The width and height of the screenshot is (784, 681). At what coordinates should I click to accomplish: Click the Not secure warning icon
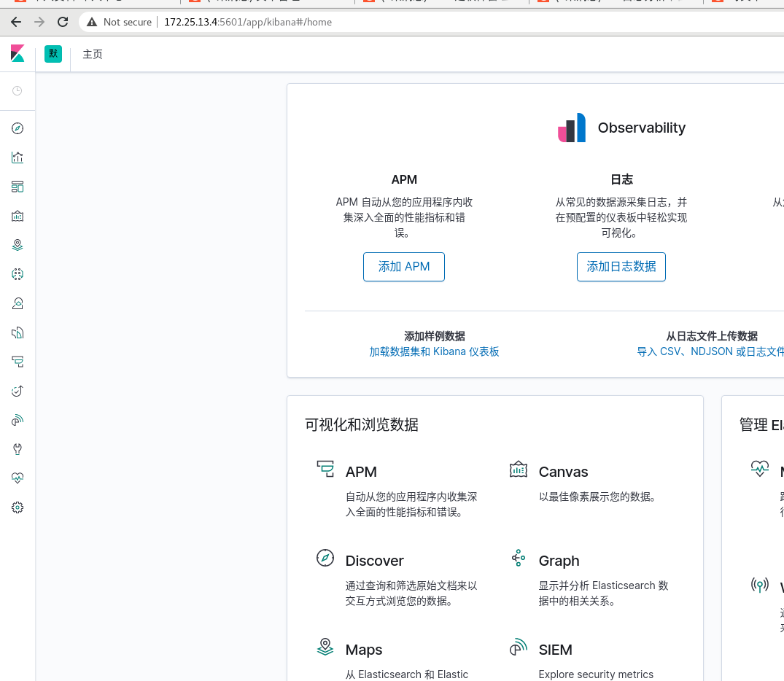tap(91, 22)
